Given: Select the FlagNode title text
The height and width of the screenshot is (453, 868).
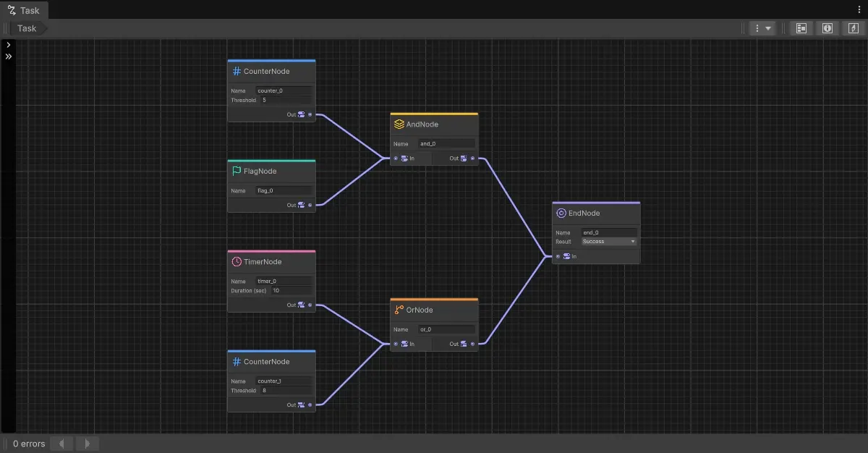Looking at the screenshot, I should (x=260, y=172).
